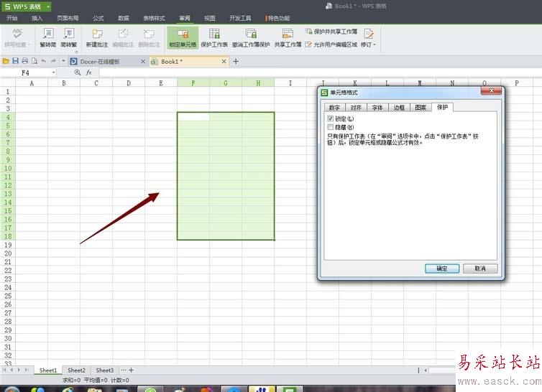Select column D header
Viewport: 542px width, 392px height.
(x=129, y=83)
